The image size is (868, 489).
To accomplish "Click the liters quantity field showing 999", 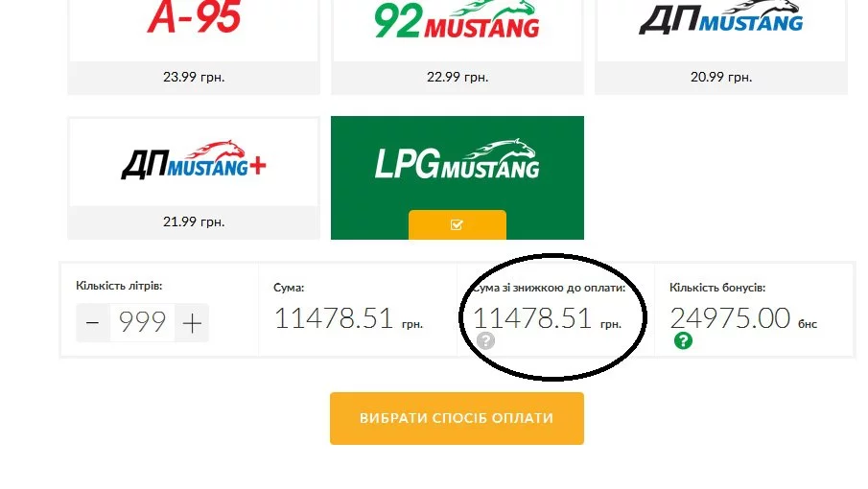I will click(x=142, y=322).
